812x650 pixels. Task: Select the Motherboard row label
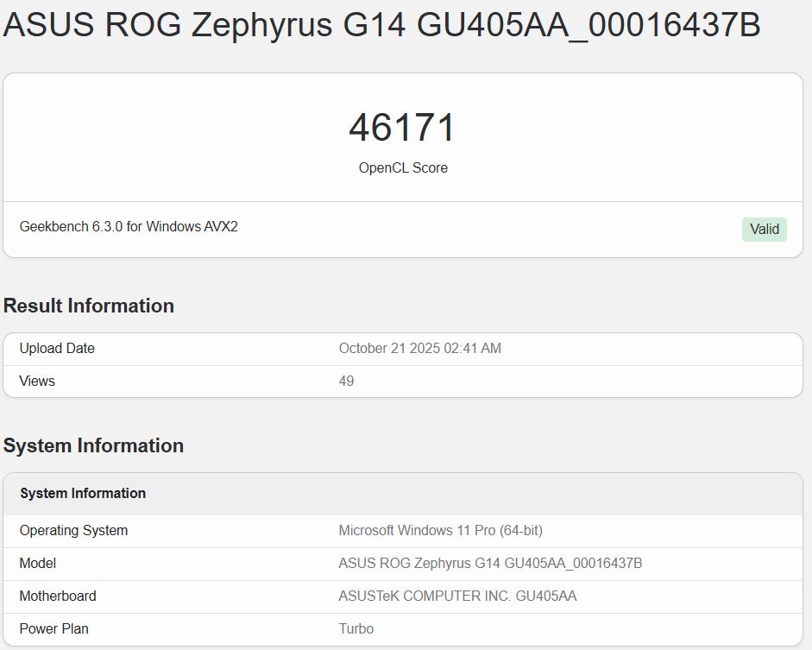(58, 596)
